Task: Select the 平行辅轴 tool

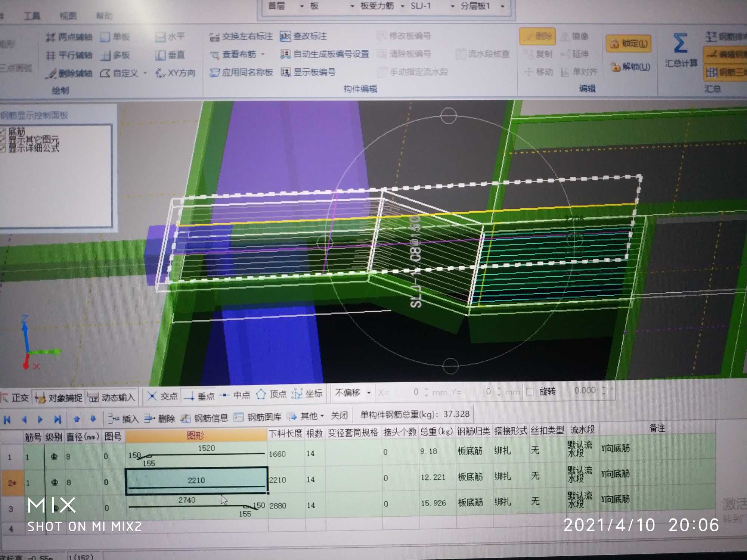Action: point(69,55)
